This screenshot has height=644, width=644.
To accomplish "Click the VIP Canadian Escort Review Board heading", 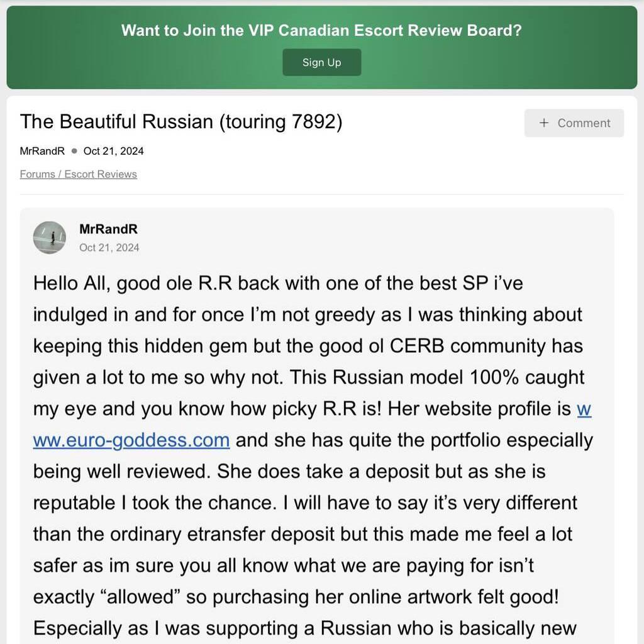I will [321, 30].
